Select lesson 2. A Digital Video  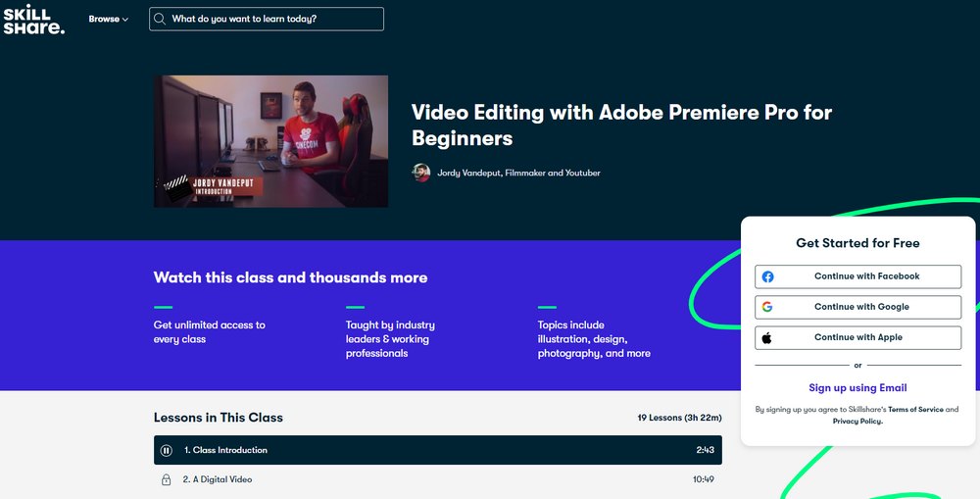(437, 479)
